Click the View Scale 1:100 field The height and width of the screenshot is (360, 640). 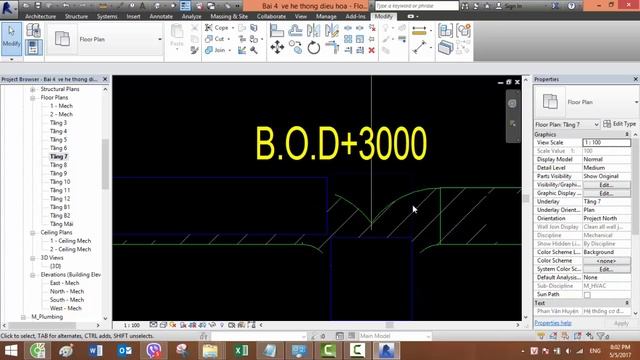(x=607, y=142)
